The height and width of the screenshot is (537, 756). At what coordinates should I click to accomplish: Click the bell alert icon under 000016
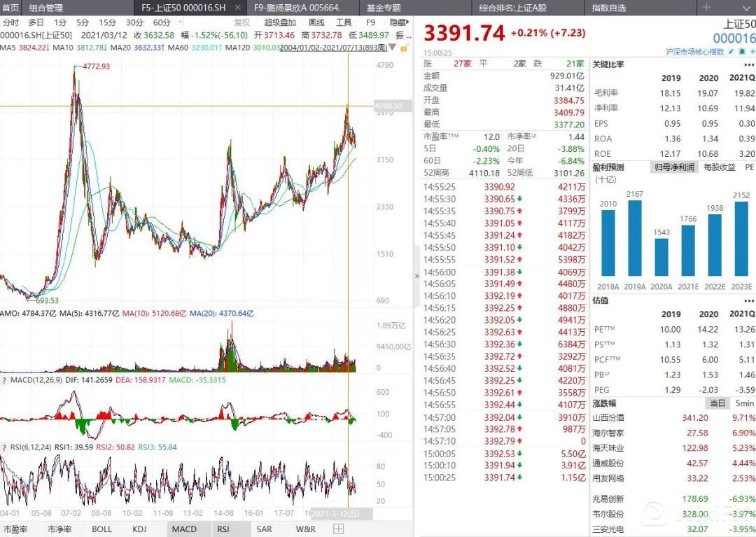pyautogui.click(x=741, y=53)
